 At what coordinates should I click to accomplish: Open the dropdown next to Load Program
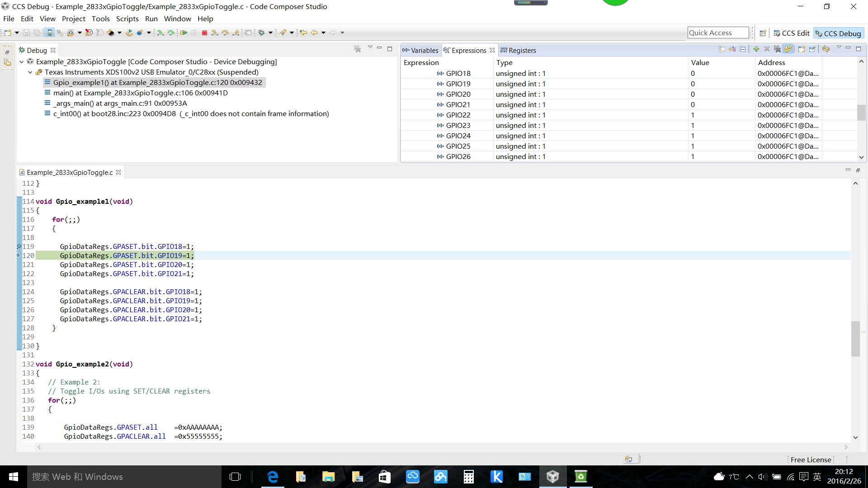click(80, 33)
